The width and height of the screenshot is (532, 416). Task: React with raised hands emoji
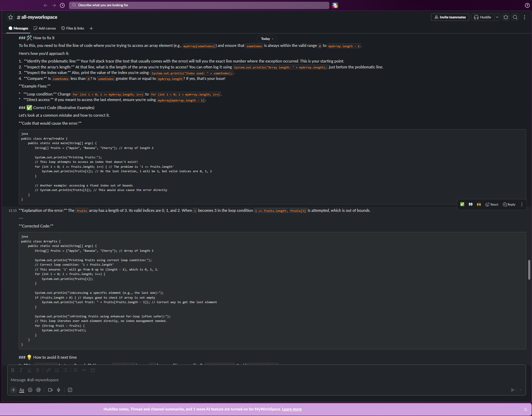click(479, 205)
